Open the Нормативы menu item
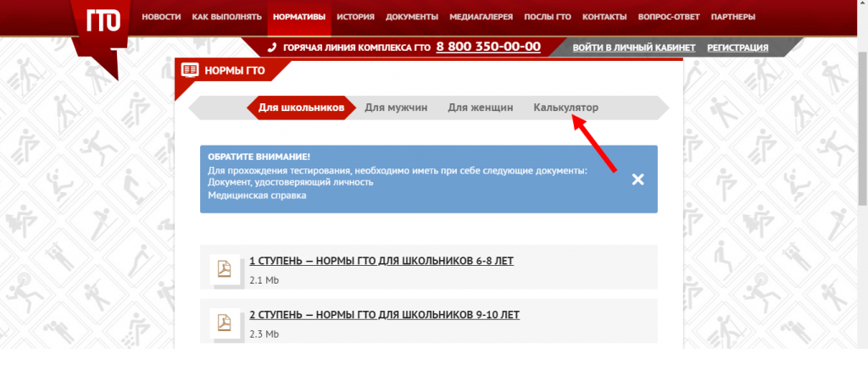The width and height of the screenshot is (868, 392). [299, 17]
